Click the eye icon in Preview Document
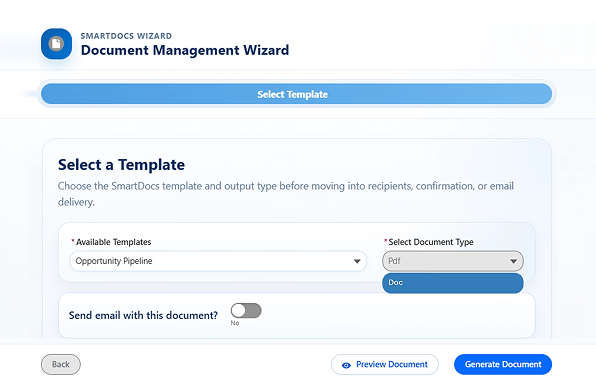Screen dimensions: 596x385 [x=346, y=365]
